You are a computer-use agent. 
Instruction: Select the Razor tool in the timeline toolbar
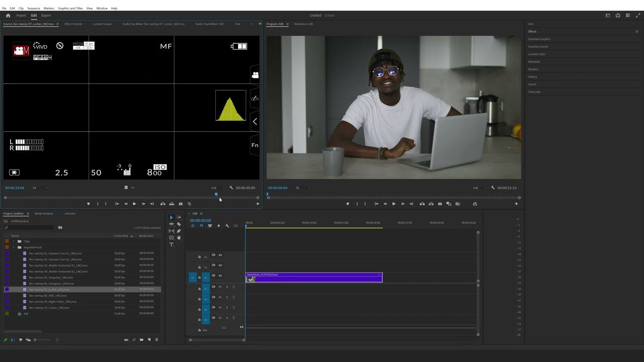point(179,224)
